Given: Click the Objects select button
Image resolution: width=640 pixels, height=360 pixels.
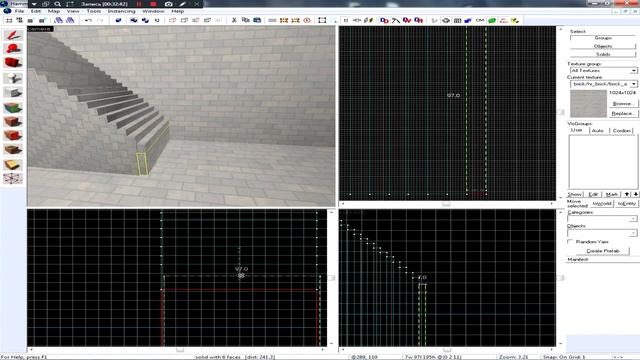Looking at the screenshot, I should (x=603, y=46).
